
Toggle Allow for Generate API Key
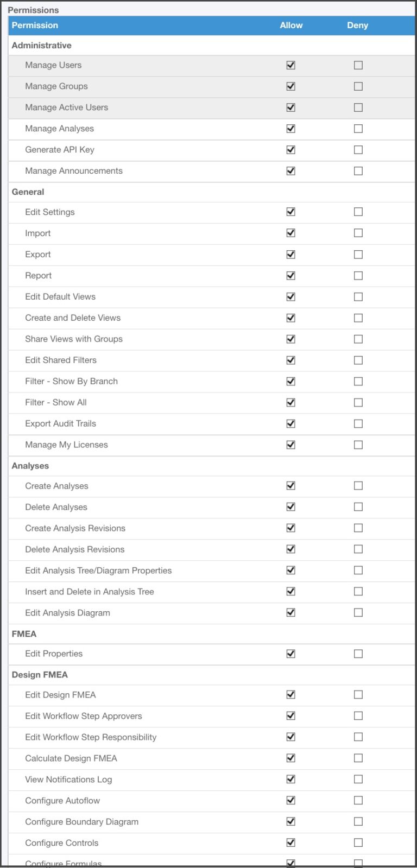coord(290,149)
